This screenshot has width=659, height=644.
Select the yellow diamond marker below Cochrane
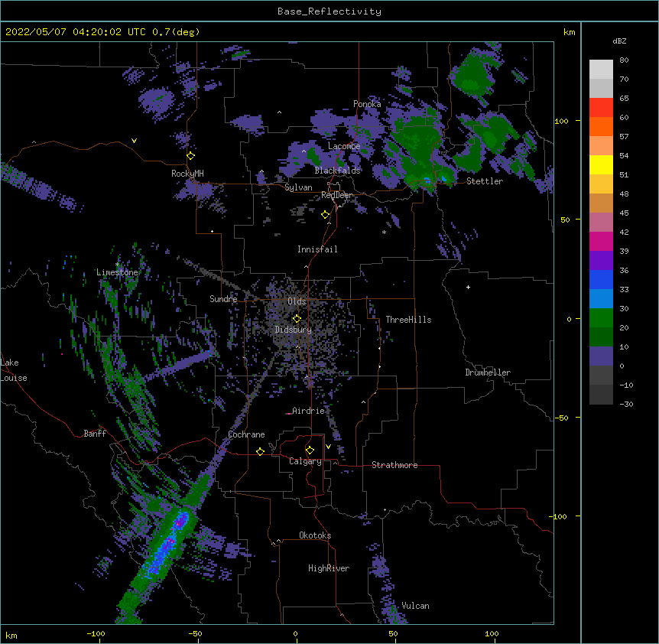pyautogui.click(x=260, y=451)
